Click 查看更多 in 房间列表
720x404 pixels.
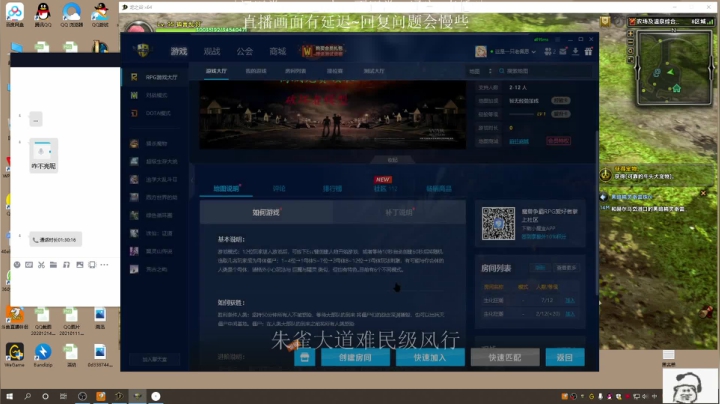point(566,268)
